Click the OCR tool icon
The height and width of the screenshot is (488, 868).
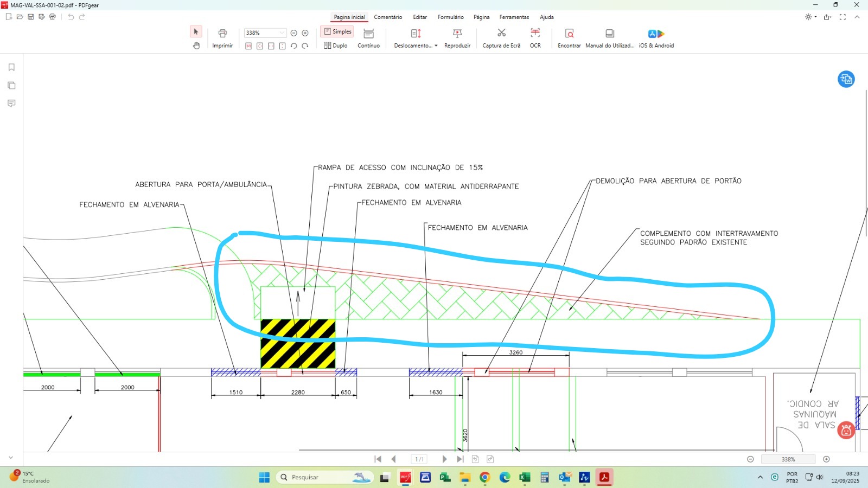[x=535, y=34]
